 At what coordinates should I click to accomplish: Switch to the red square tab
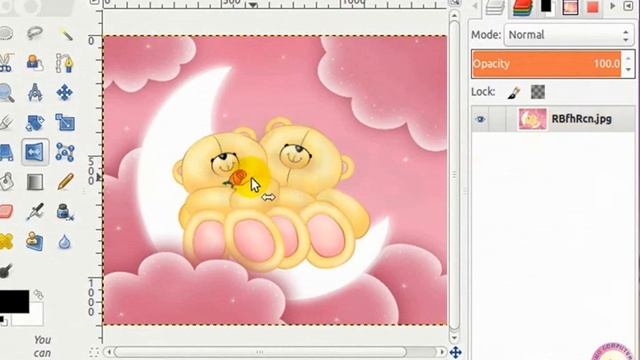pos(593,7)
